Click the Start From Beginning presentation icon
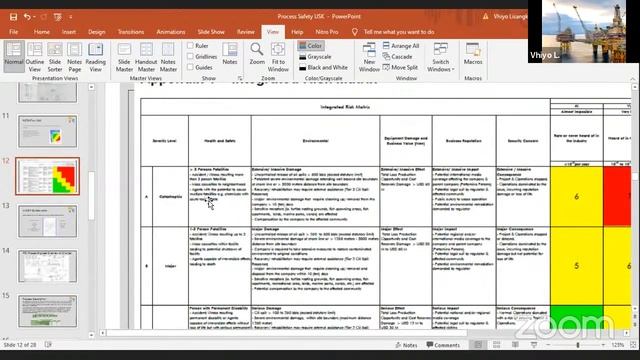The width and height of the screenshot is (640, 360). (x=58, y=17)
